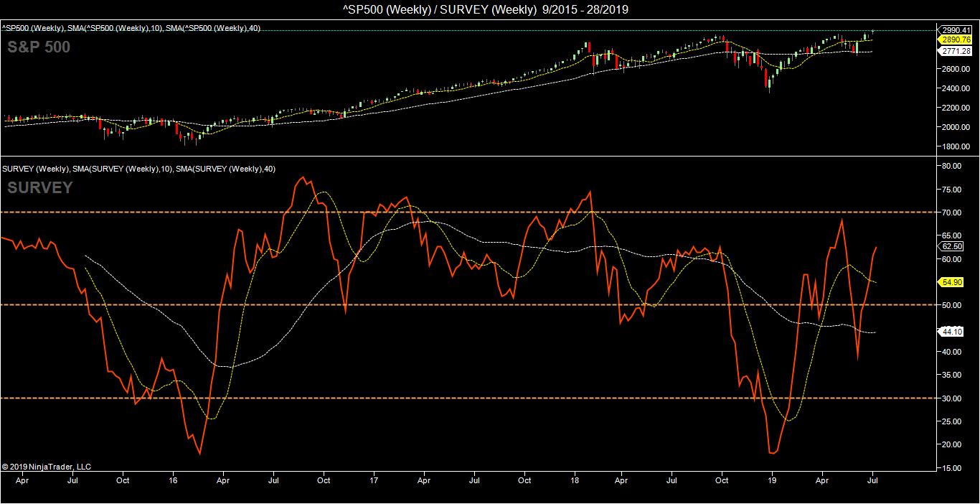Screen dimensions: 980x504
Task: Click the 2771.28 SMA value marker
Action: [x=952, y=52]
